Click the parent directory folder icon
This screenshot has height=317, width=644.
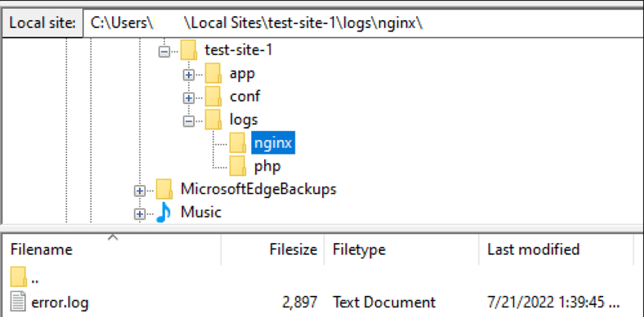click(19, 277)
